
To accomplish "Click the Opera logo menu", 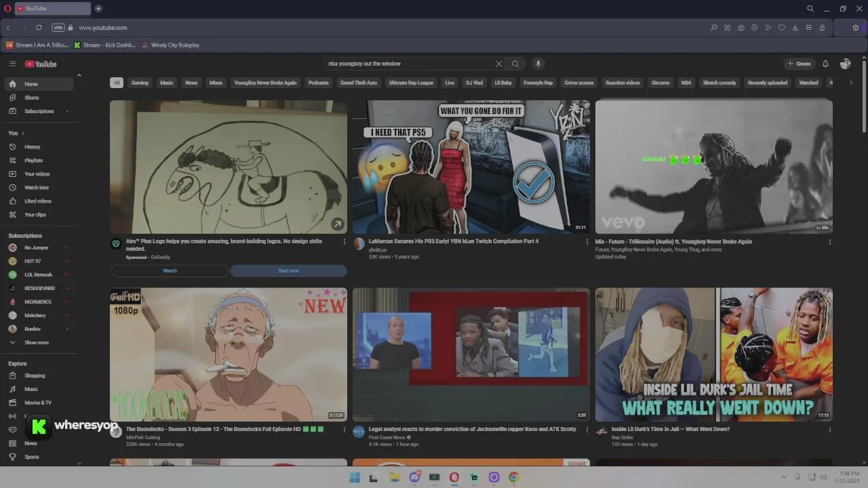I will 8,9.
